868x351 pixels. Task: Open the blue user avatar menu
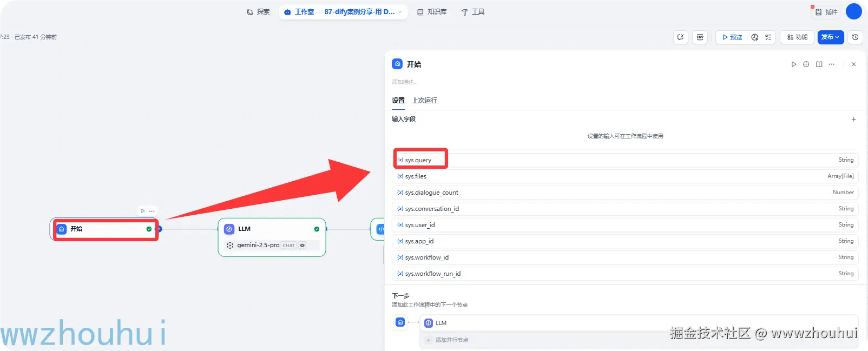pos(853,11)
